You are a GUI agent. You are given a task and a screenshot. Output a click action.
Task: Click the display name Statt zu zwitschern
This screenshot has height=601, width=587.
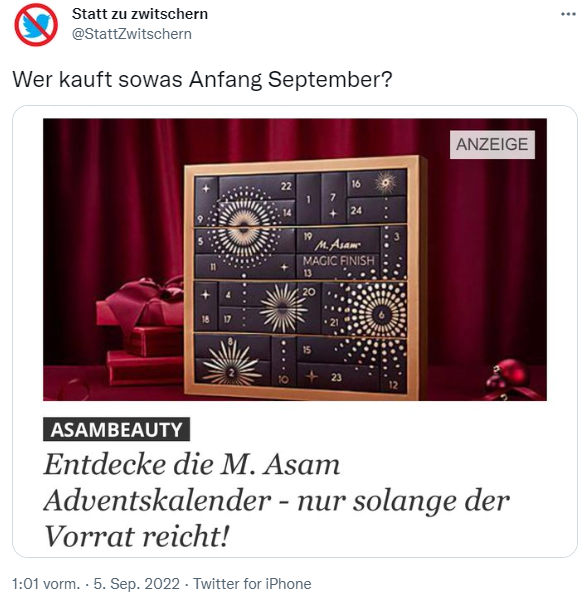(140, 14)
